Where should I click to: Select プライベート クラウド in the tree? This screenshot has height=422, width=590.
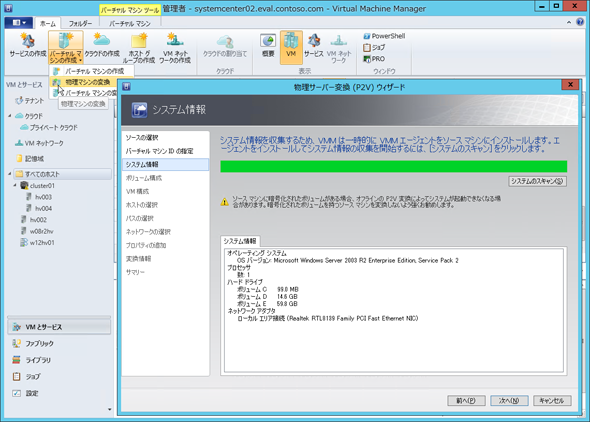tap(49, 128)
